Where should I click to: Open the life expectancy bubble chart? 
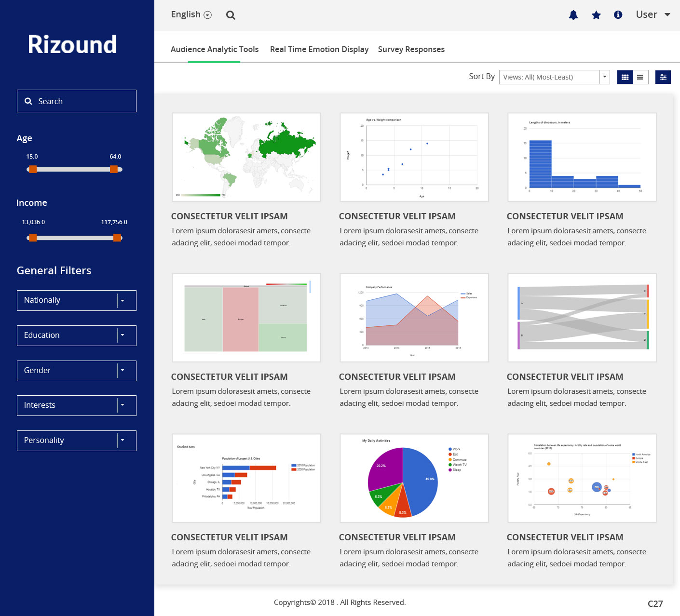click(582, 478)
